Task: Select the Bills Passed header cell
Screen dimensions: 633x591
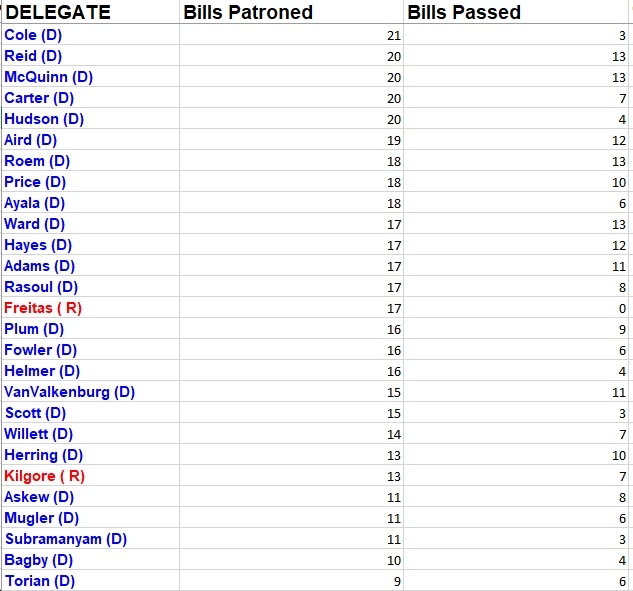Action: pyautogui.click(x=516, y=12)
